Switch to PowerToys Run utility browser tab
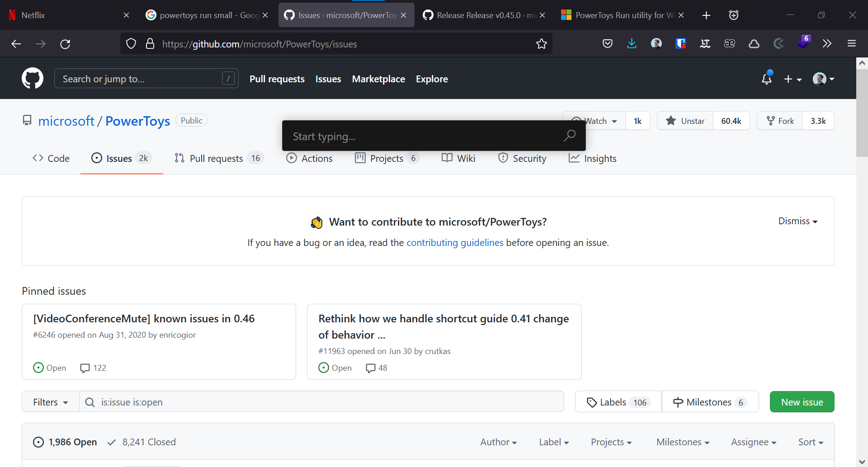This screenshot has width=868, height=467. click(x=623, y=15)
